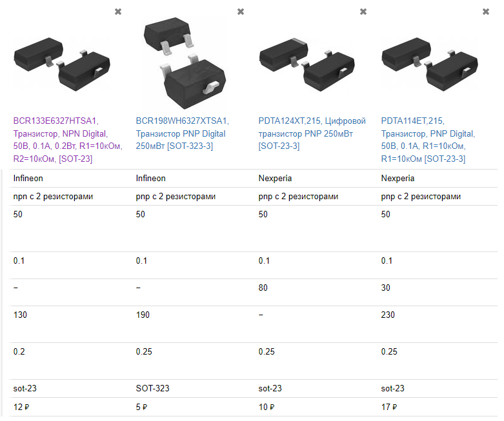504x421 pixels.
Task: Remove BCR198WH6327XTSA1 from comparison with its X
Action: pos(240,12)
